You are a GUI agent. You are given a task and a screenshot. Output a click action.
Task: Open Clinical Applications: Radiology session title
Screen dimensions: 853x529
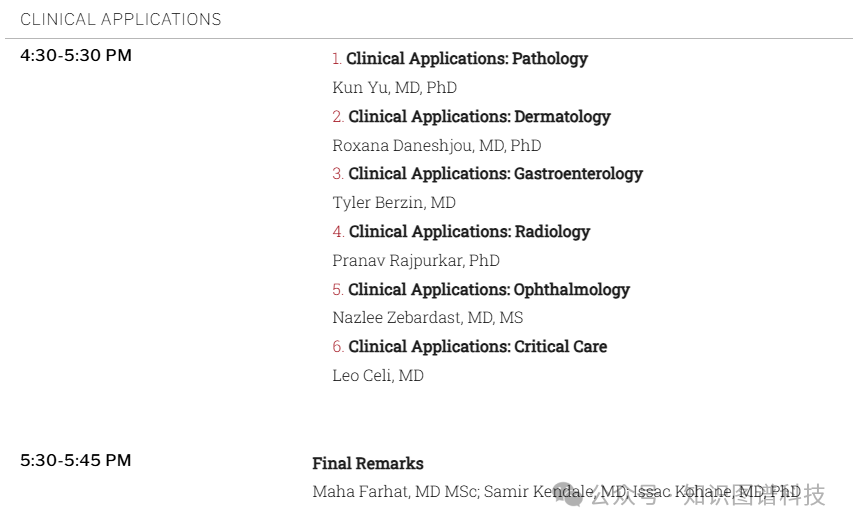pos(469,231)
